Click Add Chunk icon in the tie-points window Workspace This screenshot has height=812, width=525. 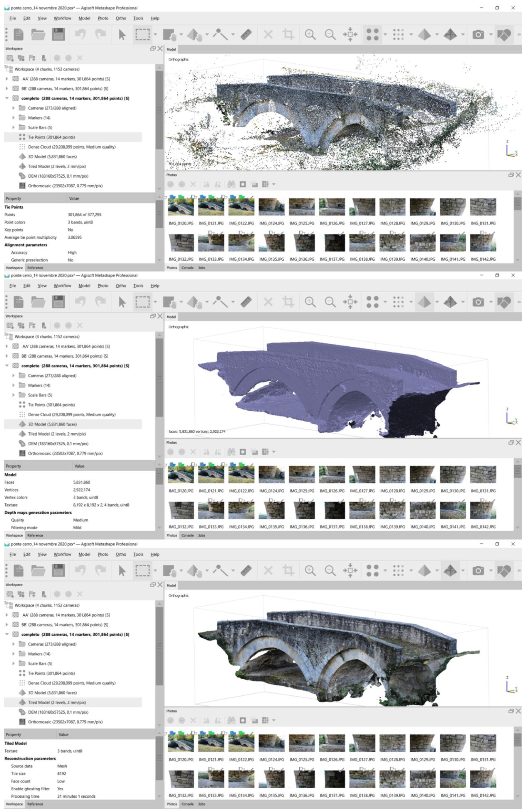(10, 58)
